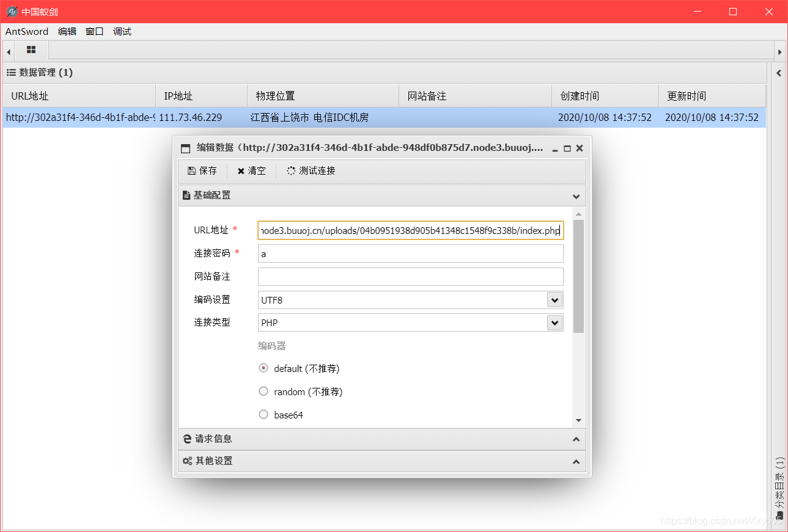Collapse the 基础配置 section chevron

click(576, 197)
